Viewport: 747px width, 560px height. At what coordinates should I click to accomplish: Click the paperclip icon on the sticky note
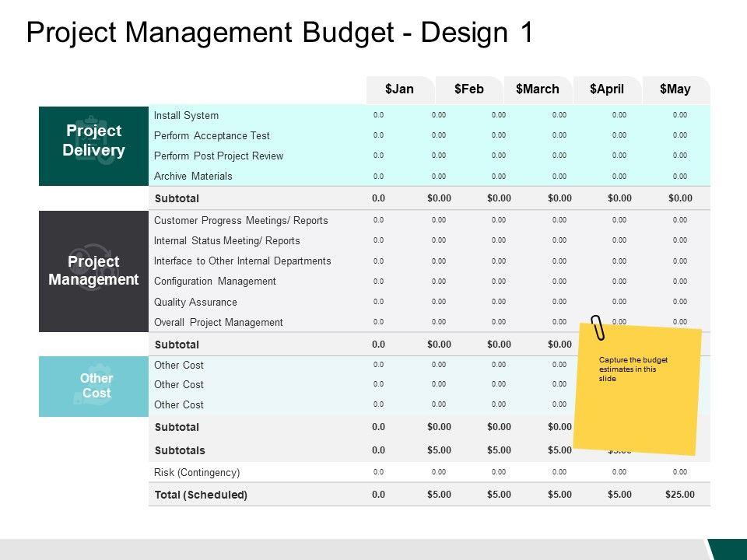(598, 327)
